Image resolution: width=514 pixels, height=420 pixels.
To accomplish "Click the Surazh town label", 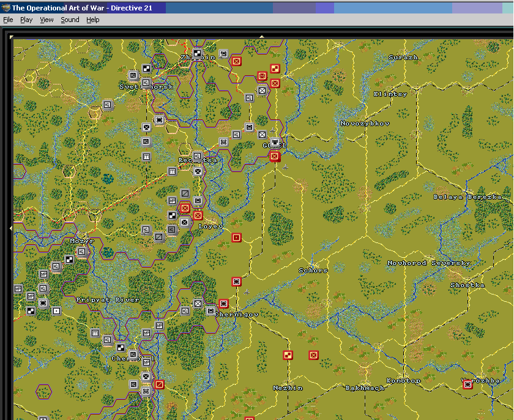I will (403, 58).
